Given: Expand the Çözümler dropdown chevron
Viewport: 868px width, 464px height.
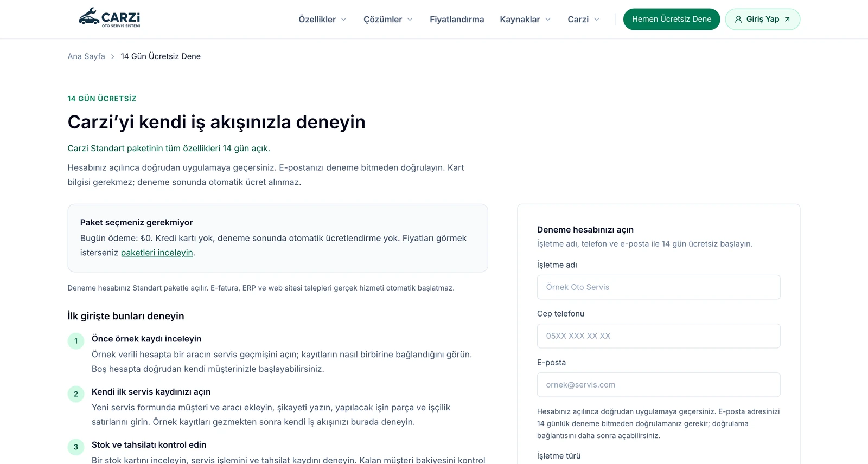Looking at the screenshot, I should point(410,20).
